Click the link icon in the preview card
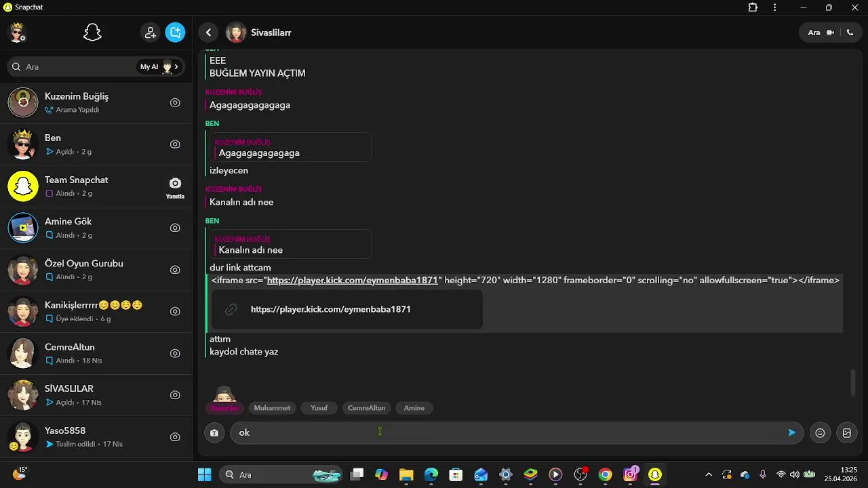Viewport: 868px width, 488px height. pyautogui.click(x=231, y=309)
